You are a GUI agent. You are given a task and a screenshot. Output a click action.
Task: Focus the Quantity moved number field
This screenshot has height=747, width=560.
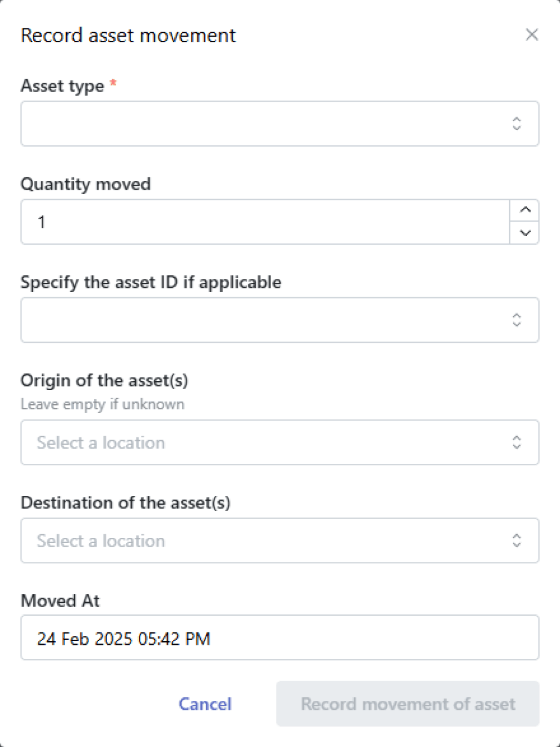[265, 222]
